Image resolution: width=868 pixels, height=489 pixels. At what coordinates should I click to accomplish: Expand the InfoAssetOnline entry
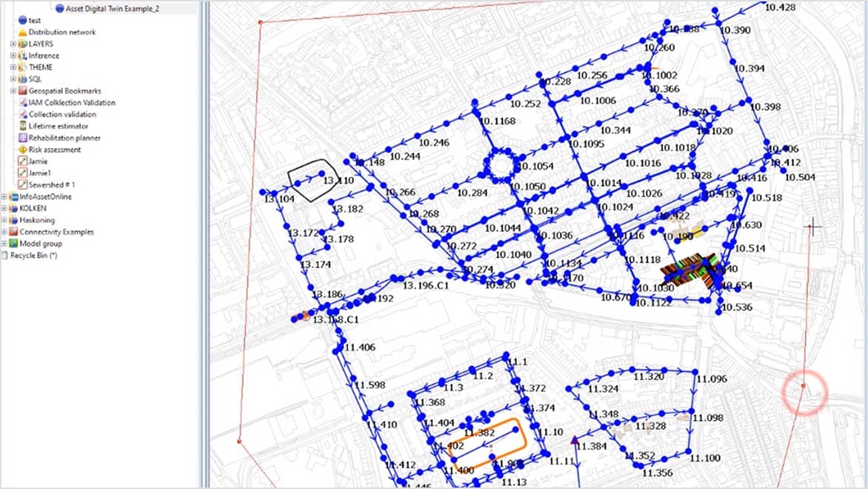[6, 196]
